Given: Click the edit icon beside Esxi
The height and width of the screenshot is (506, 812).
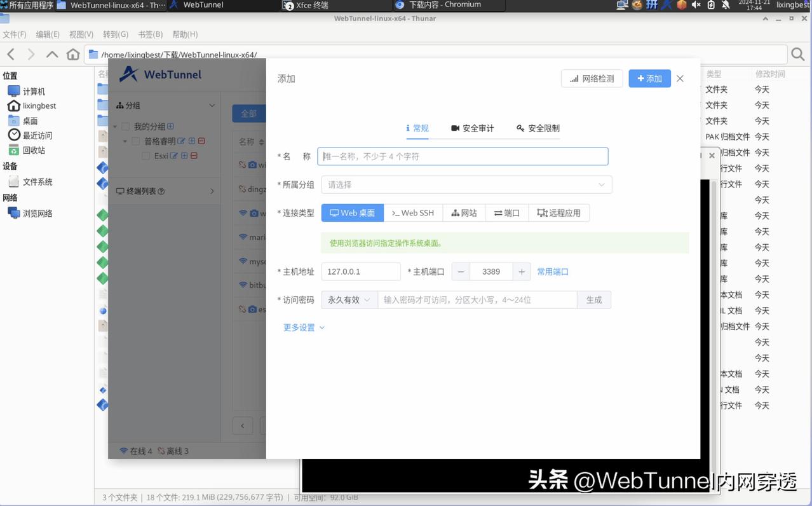Looking at the screenshot, I should (174, 156).
